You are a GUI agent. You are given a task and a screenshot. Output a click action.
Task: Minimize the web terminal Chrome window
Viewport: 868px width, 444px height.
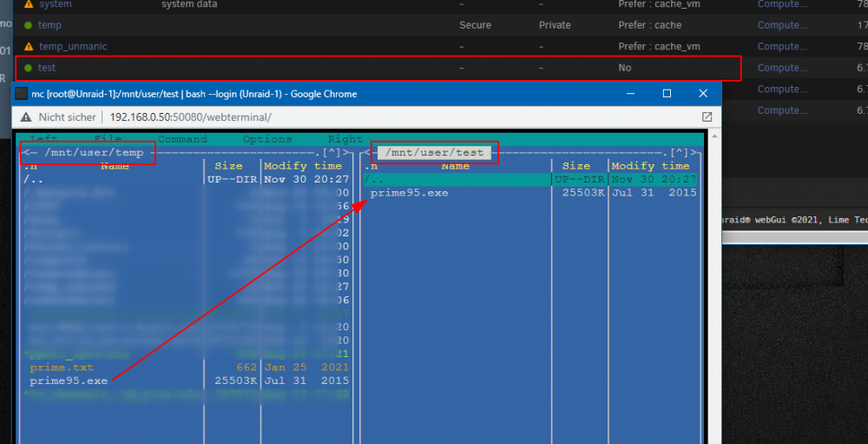pyautogui.click(x=630, y=94)
